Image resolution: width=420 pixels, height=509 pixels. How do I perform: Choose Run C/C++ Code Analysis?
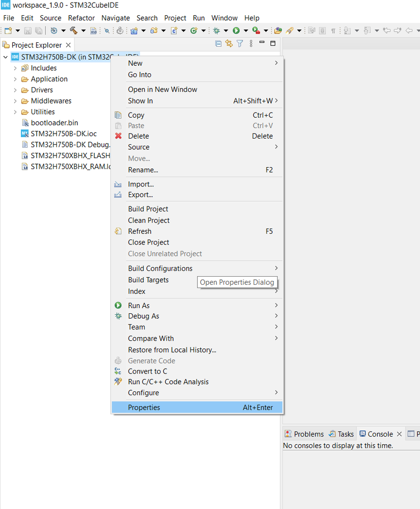tap(197, 382)
